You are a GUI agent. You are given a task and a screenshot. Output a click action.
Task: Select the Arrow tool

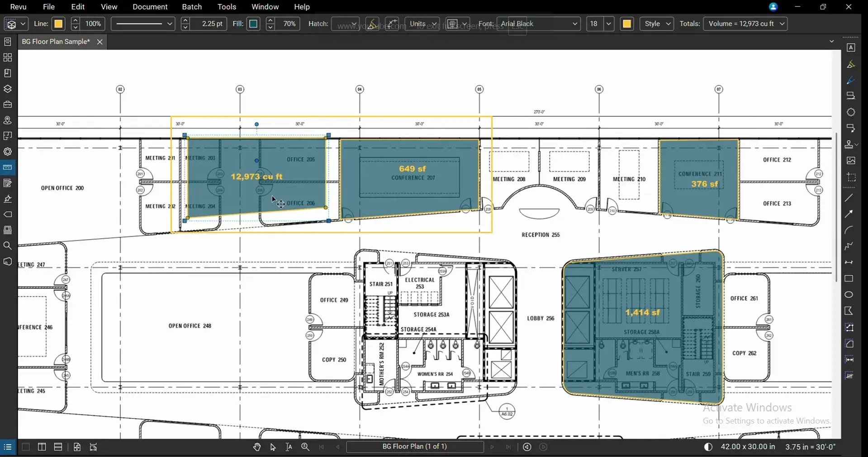click(x=849, y=214)
